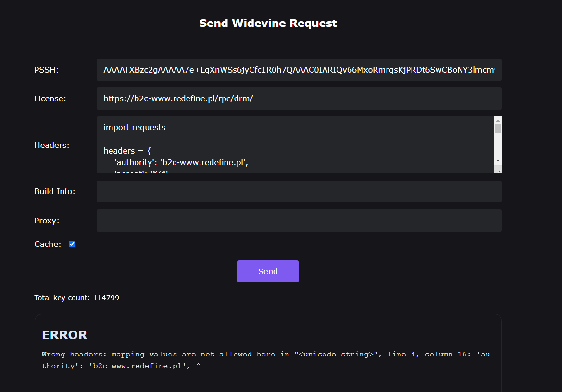
Task: Click the Send button
Action: pos(268,271)
